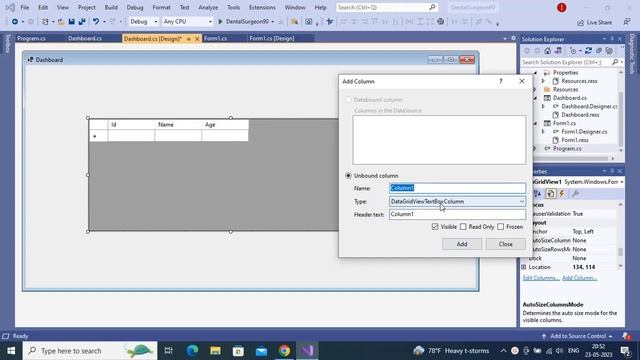This screenshot has height=360, width=640.
Task: Click the Solution Explorer switch views icon
Action: tap(558, 51)
